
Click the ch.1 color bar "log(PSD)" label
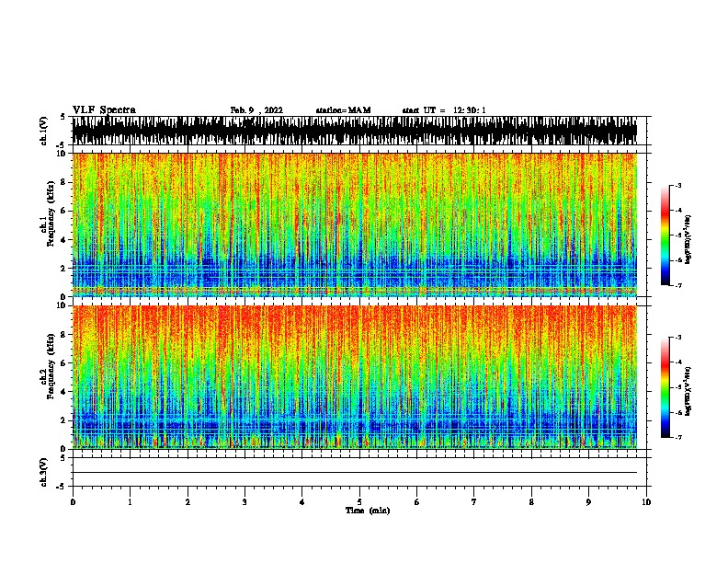688,240
